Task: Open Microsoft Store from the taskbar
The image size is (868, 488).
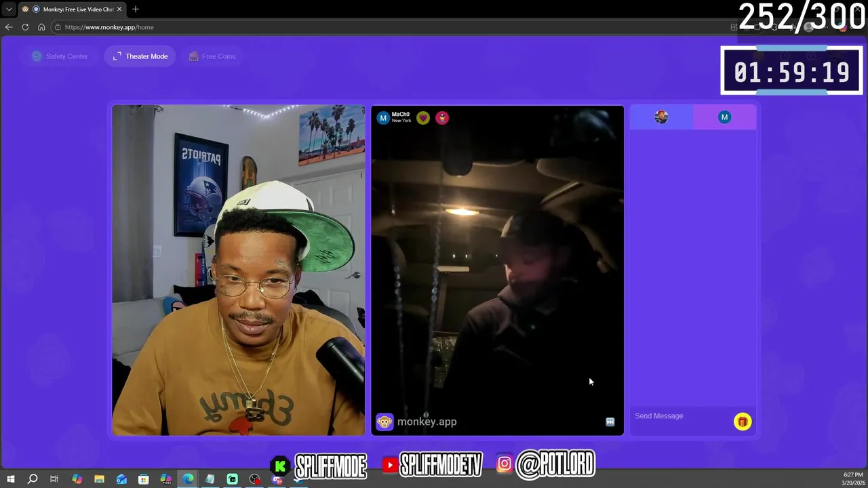Action: pos(144,479)
